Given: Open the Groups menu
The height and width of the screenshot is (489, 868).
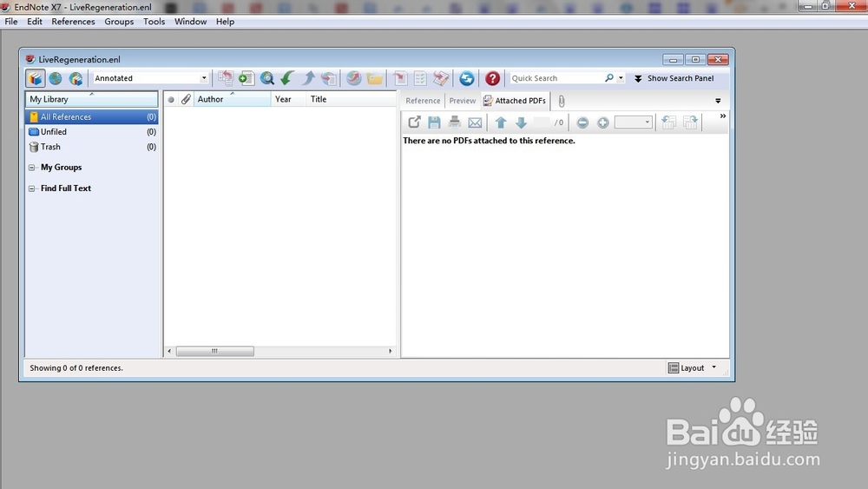Looking at the screenshot, I should [119, 22].
